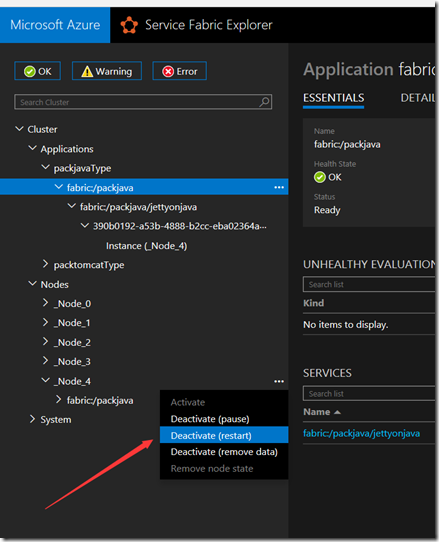The width and height of the screenshot is (439, 542).
Task: Collapse the 390b0192-a53b partition node
Action: click(85, 226)
